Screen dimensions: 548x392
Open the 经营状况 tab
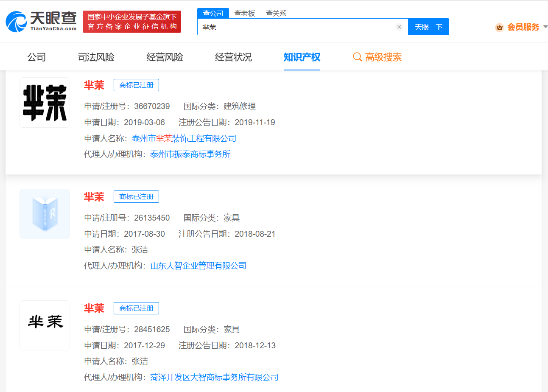233,57
